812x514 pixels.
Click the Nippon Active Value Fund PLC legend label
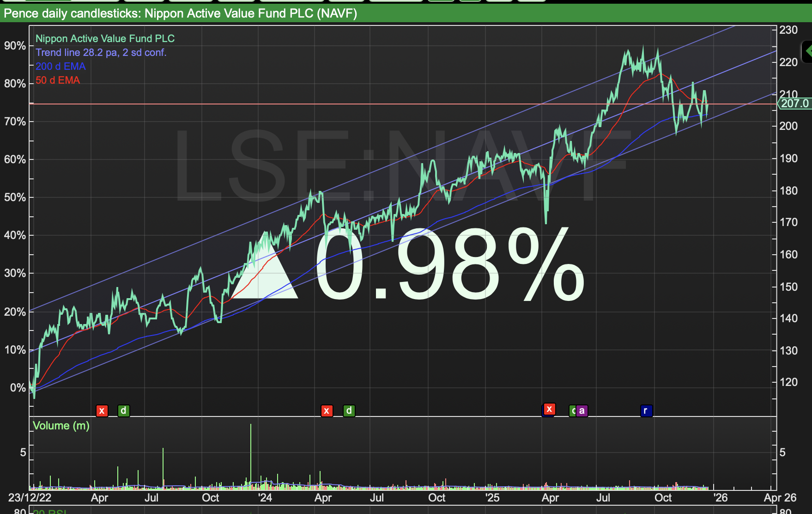(105, 39)
